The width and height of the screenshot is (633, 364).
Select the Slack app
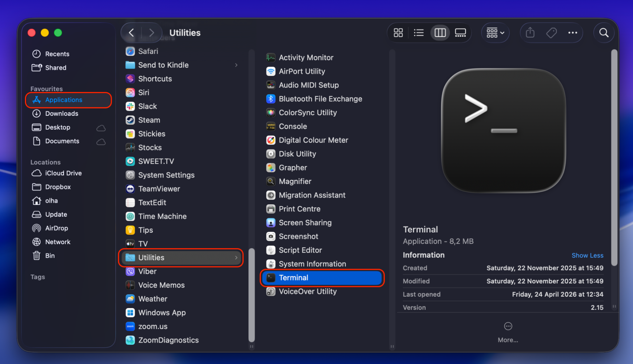click(x=147, y=106)
